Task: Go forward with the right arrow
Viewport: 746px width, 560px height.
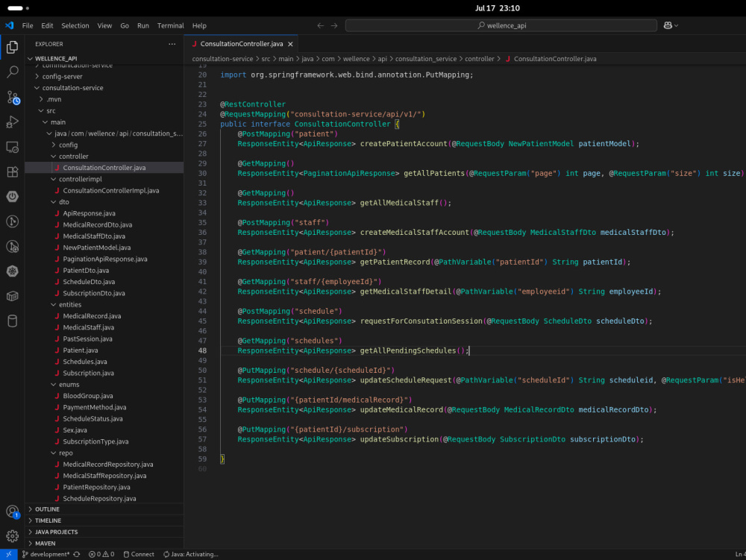Action: [x=334, y=25]
